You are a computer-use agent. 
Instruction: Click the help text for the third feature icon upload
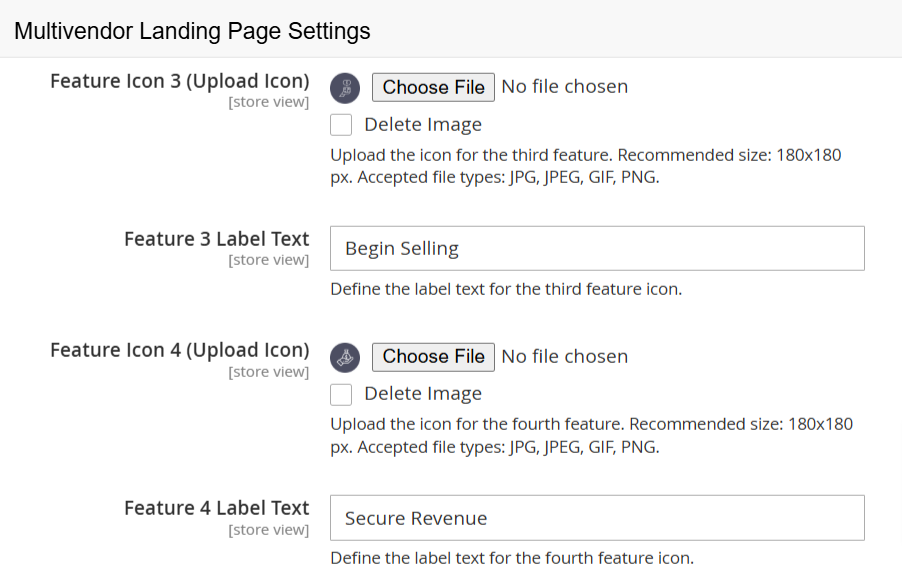[586, 166]
